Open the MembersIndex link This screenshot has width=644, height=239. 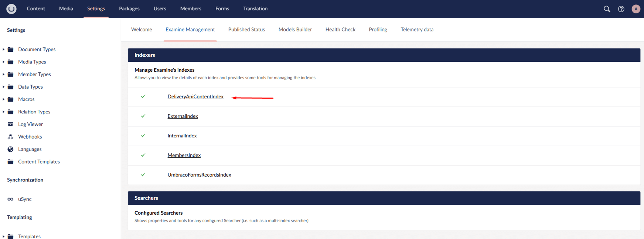pyautogui.click(x=184, y=155)
